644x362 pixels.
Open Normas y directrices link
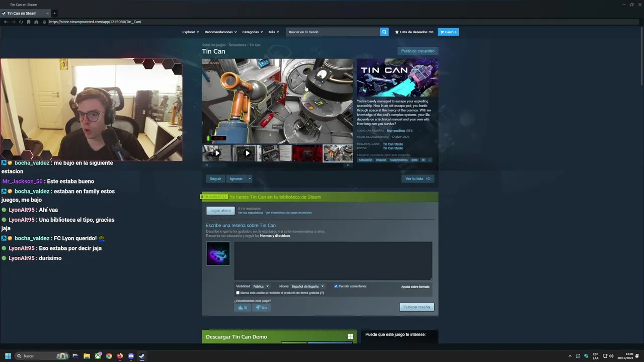(275, 236)
